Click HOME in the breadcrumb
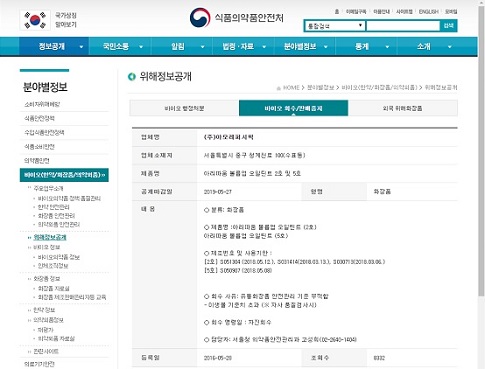The width and height of the screenshot is (485, 369). pos(291,88)
